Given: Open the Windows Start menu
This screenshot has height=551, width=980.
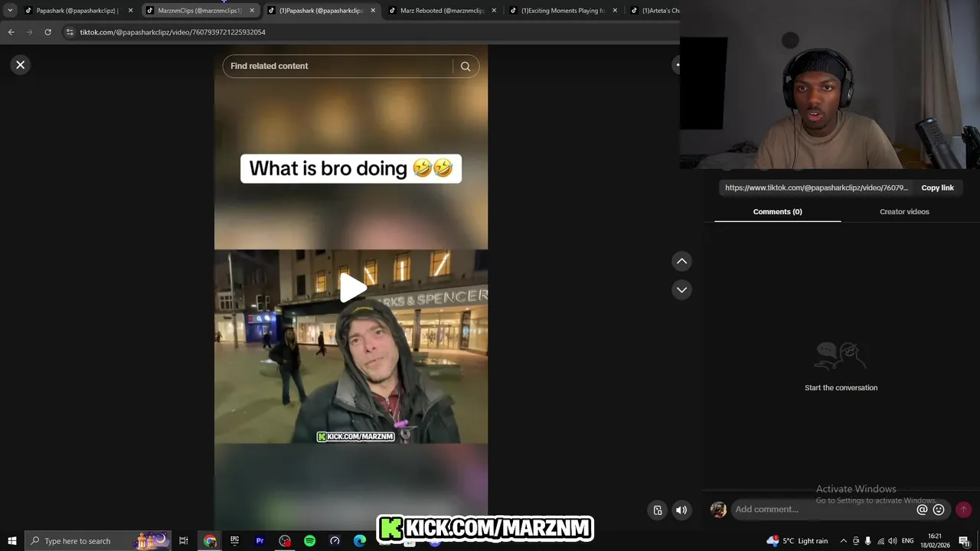Looking at the screenshot, I should 12,541.
